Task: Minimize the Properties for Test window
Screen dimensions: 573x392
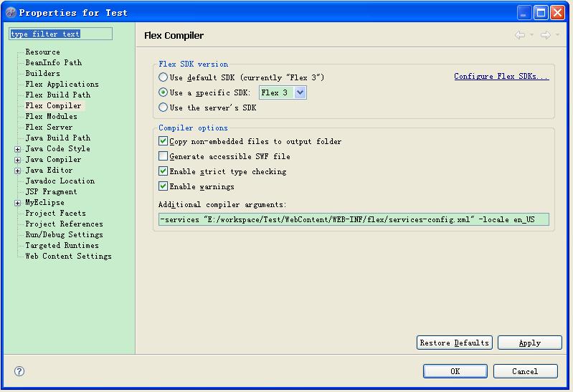Action: pos(524,13)
